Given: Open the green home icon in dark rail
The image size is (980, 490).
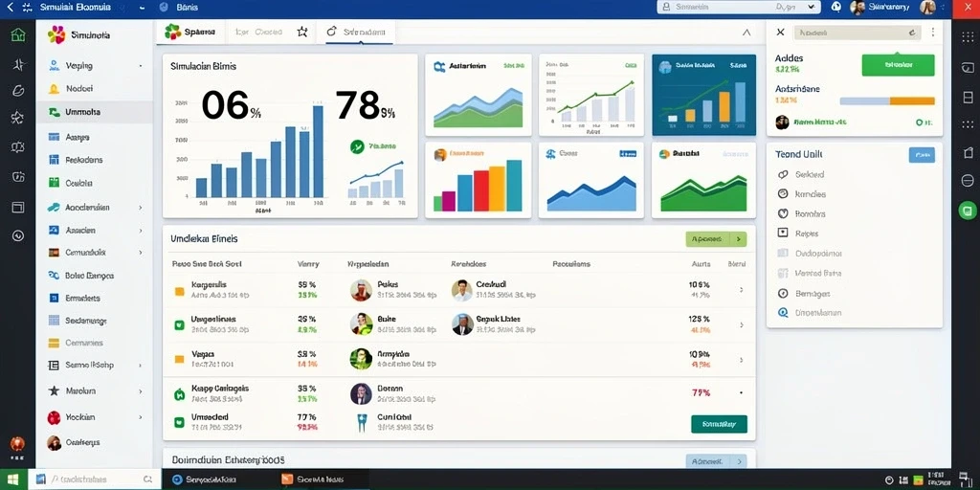Looking at the screenshot, I should (18, 35).
